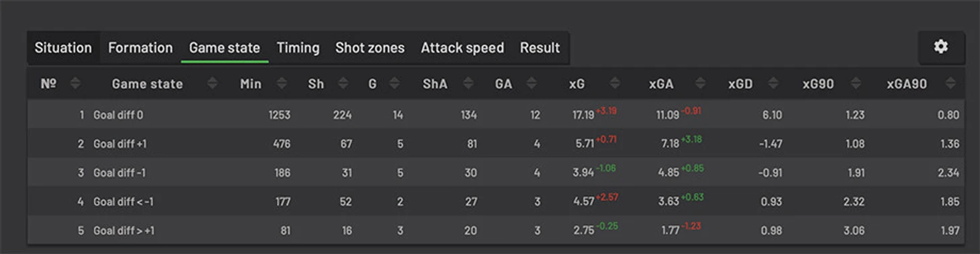Sort by the № column arrows
980x254 pixels.
[x=75, y=84]
